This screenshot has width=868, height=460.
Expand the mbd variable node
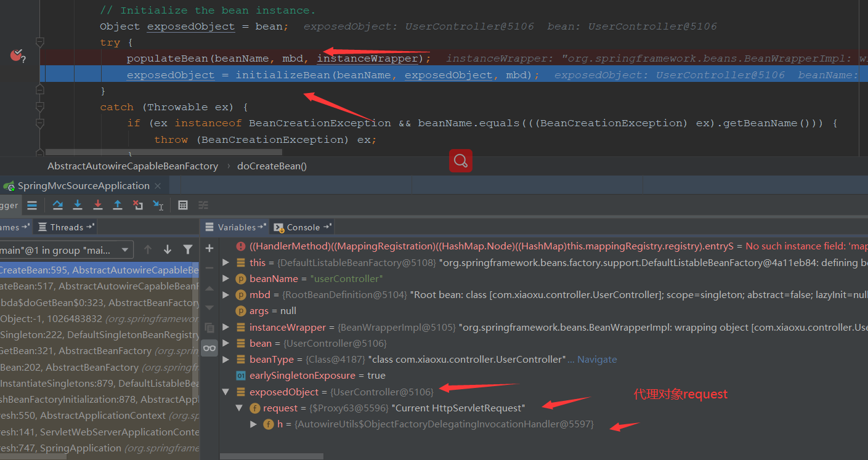click(226, 294)
